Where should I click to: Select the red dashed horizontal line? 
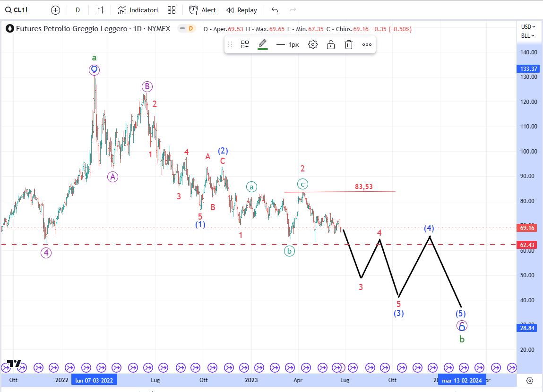[x=258, y=245]
